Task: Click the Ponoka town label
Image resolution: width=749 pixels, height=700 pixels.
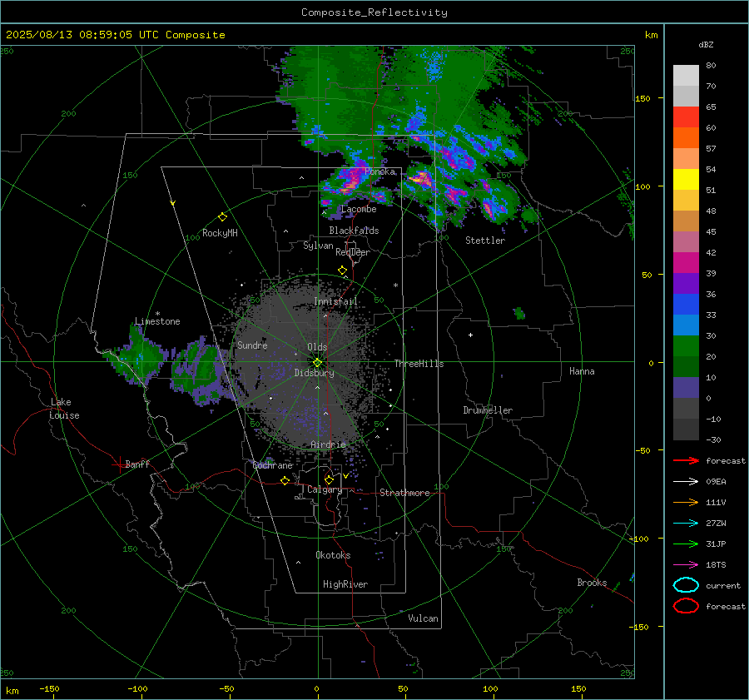Action: point(379,171)
